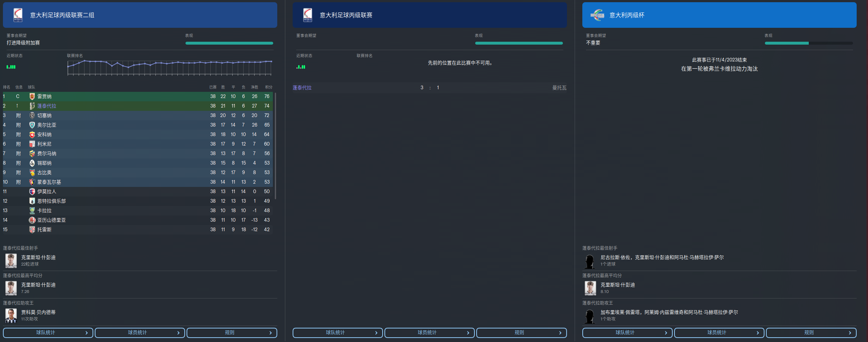868x342 pixels.
Task: Click the 近期状态 form indicator
Action: (x=12, y=67)
